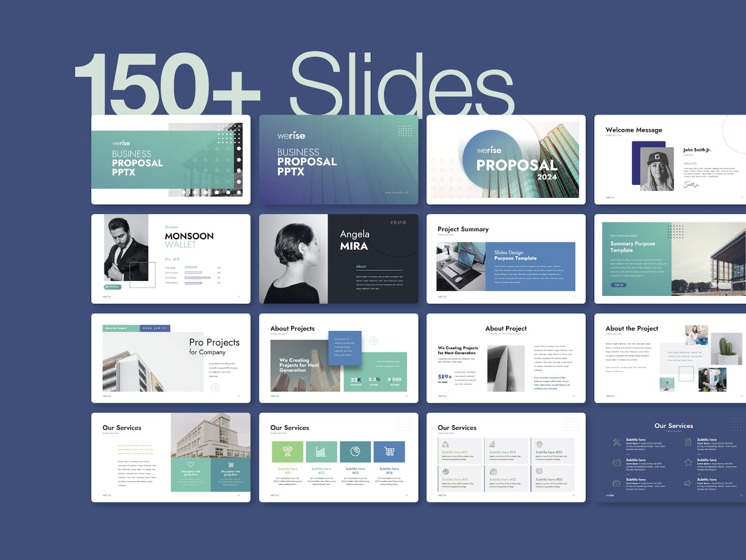Click the shopping cart icon tile
Screen dimensions: 746x560
[389, 452]
